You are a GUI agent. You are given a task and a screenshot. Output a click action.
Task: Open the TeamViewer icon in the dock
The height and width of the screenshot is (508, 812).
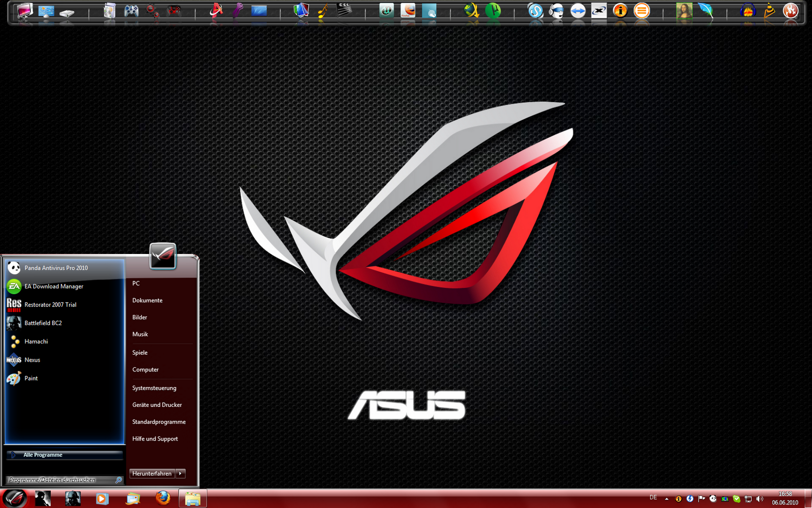pos(578,10)
